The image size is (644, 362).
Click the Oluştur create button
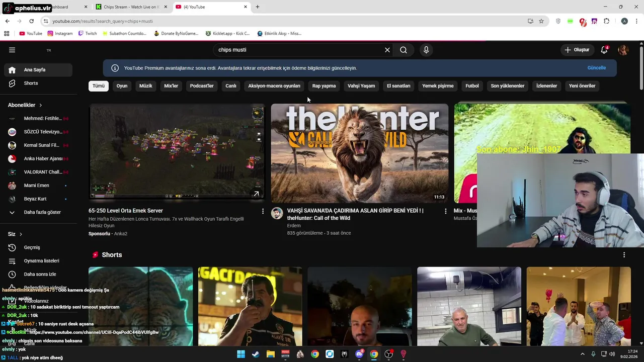coord(577,50)
